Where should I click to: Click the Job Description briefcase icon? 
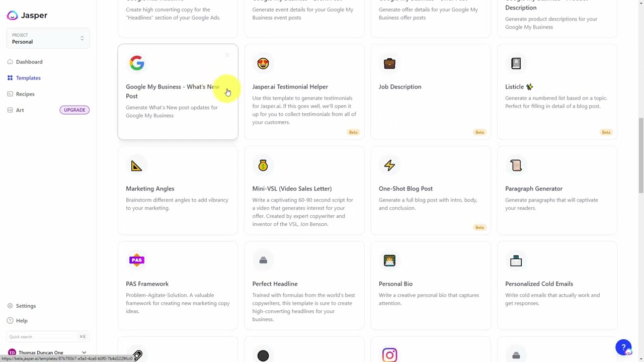tap(389, 63)
